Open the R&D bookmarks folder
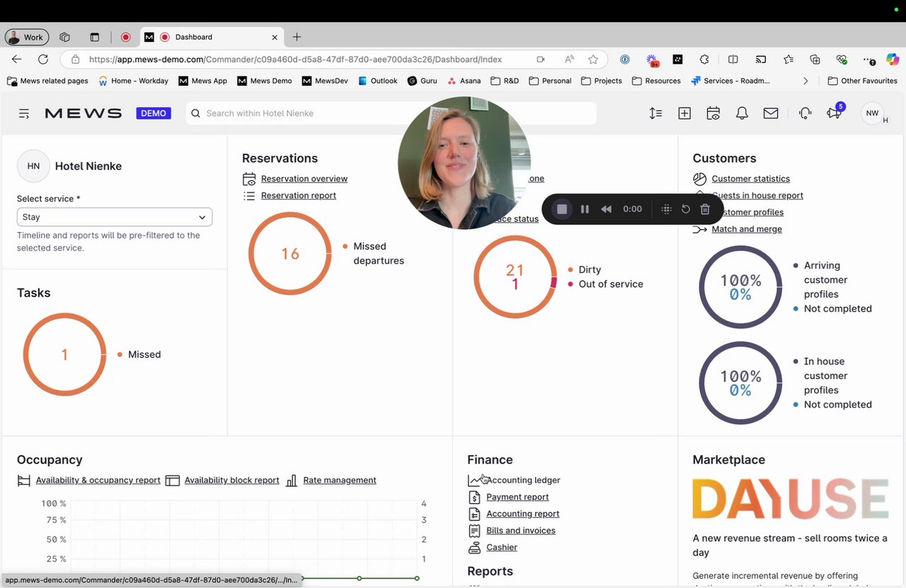906x588 pixels. tap(505, 81)
